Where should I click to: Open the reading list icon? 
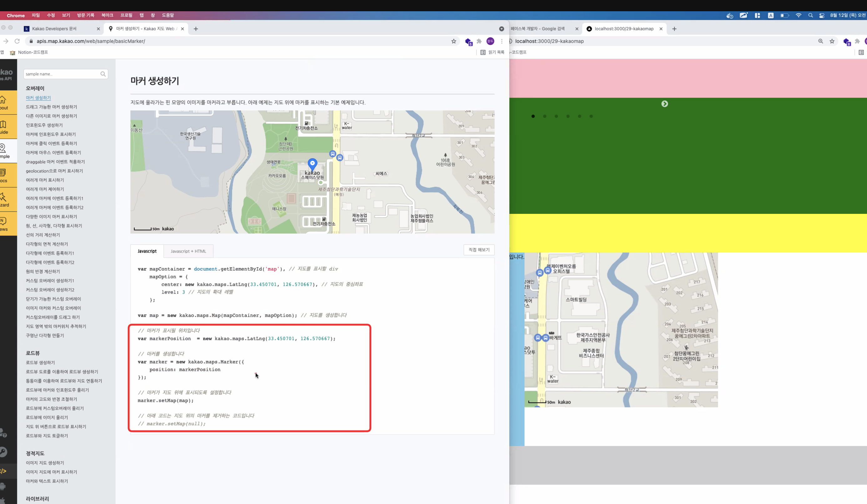[x=483, y=52]
